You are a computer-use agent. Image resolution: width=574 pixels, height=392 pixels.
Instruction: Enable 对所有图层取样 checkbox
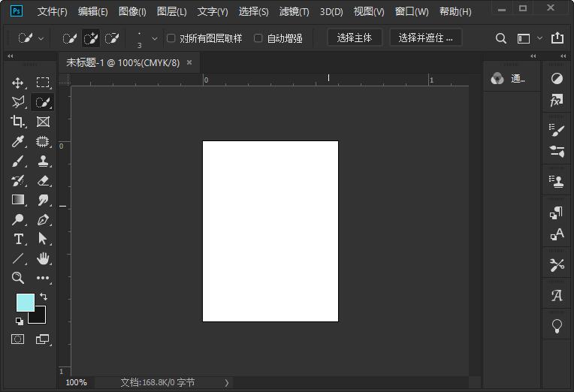(x=171, y=38)
